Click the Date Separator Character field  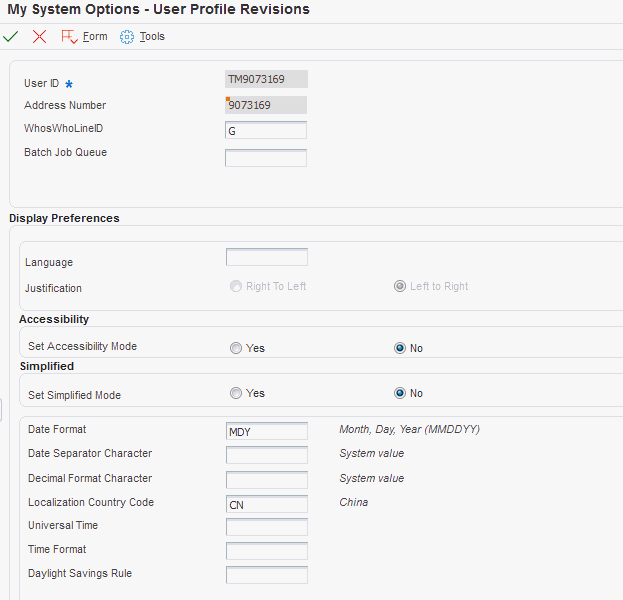click(267, 455)
